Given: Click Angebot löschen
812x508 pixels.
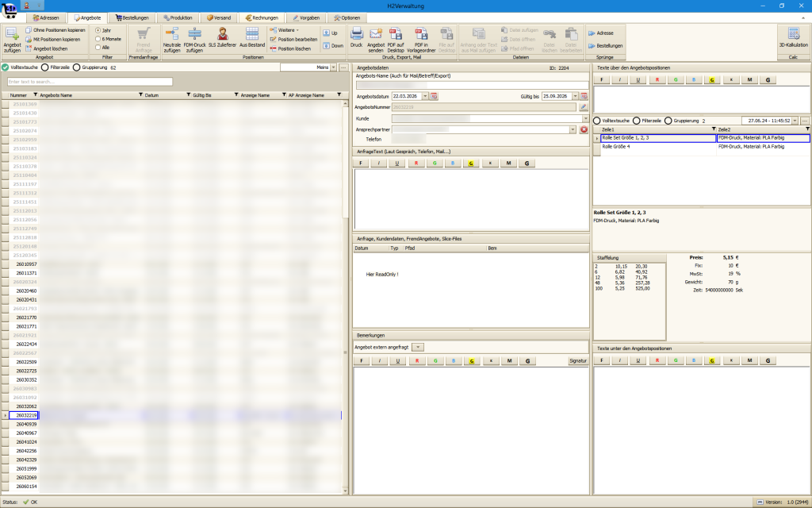Looking at the screenshot, I should click(x=47, y=48).
